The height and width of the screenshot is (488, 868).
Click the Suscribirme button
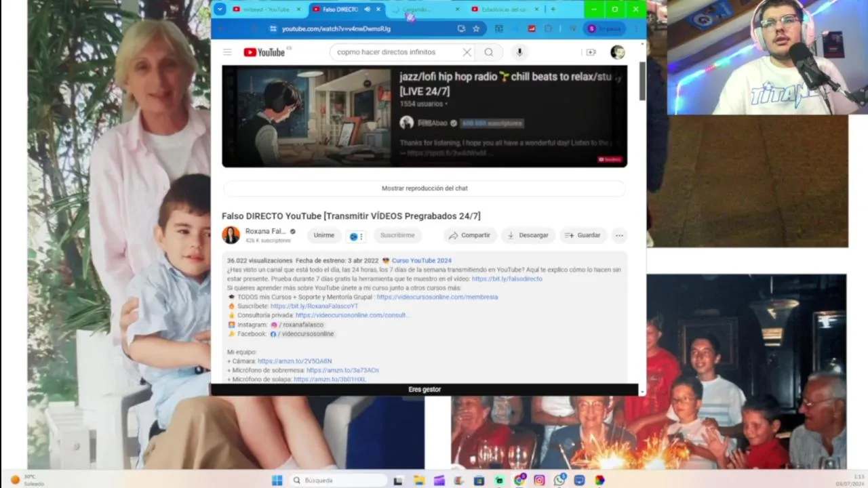tap(397, 235)
